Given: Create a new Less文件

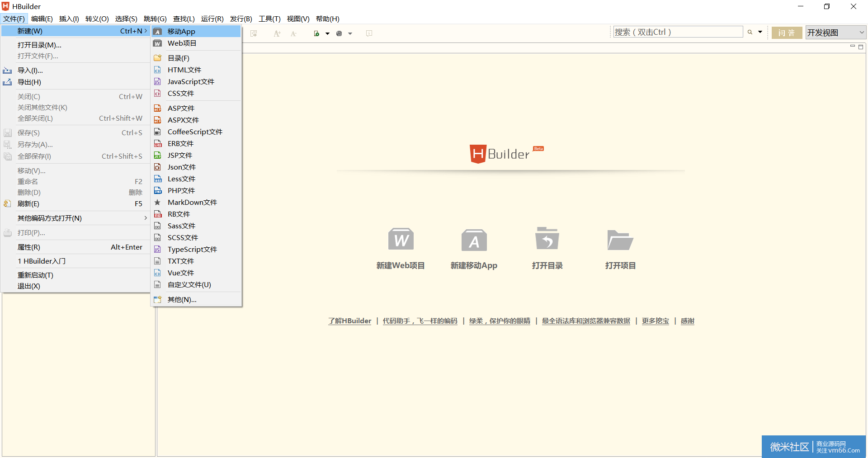Looking at the screenshot, I should pos(196,179).
